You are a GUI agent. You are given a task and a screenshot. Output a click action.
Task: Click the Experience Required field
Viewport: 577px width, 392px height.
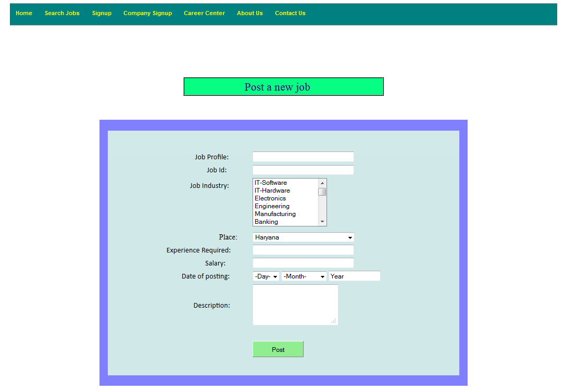pos(303,250)
